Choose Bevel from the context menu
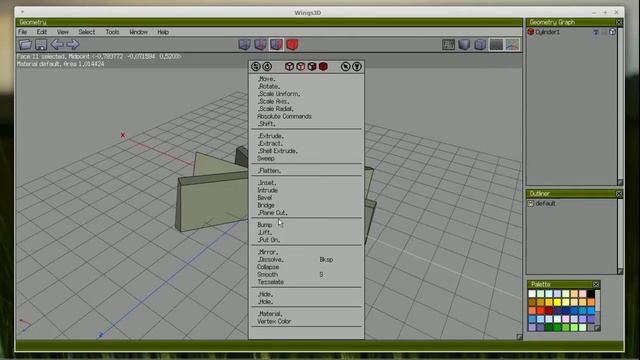 (264, 198)
